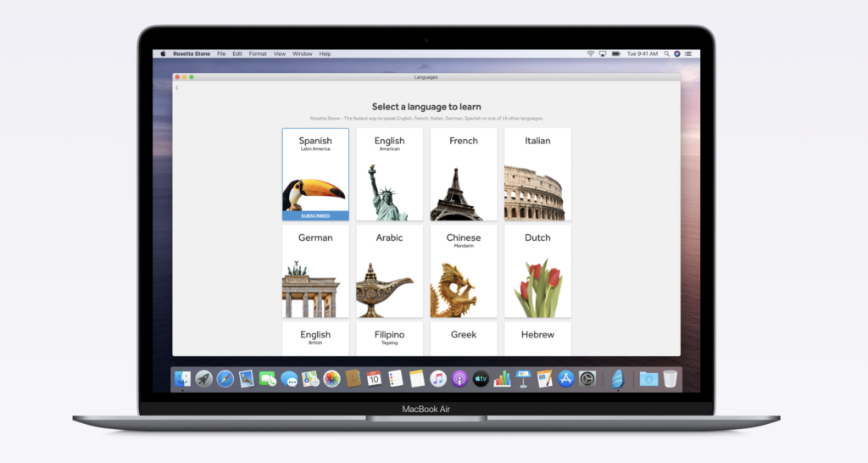The width and height of the screenshot is (868, 463).
Task: Click the Tue 9:41 AM clock
Action: coord(643,53)
